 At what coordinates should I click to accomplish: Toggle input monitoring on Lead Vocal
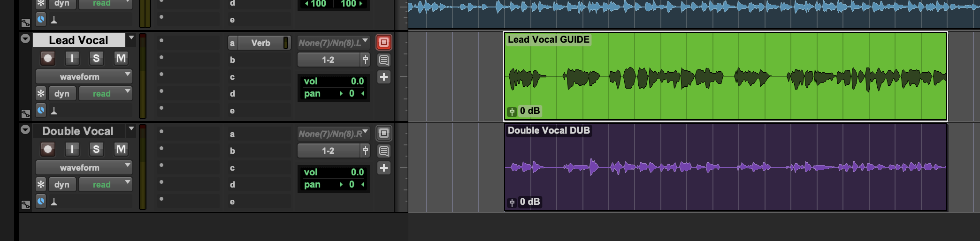[x=72, y=58]
